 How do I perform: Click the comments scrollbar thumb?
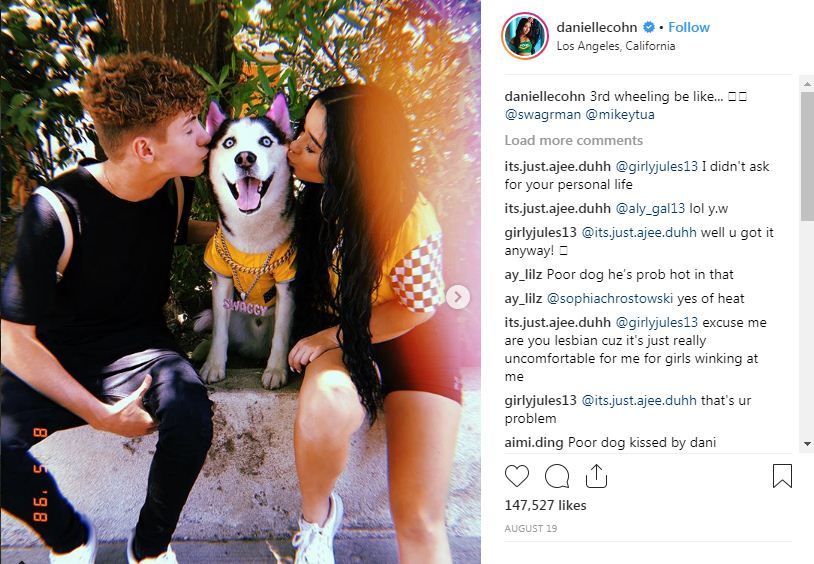click(x=807, y=156)
